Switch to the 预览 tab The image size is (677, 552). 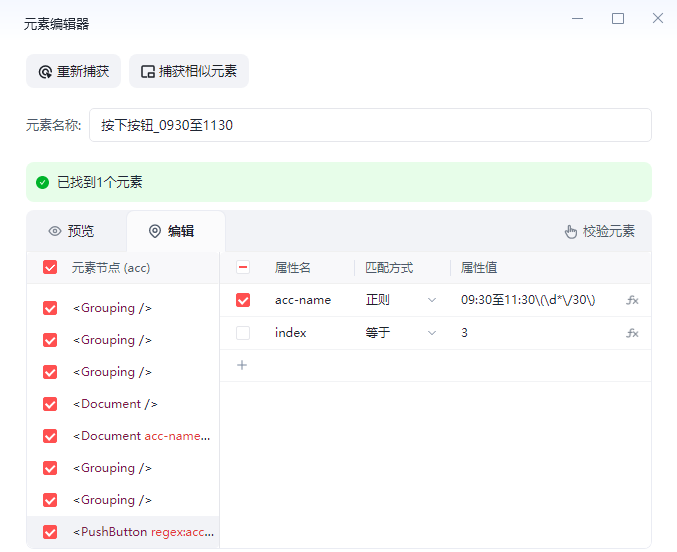(x=71, y=232)
